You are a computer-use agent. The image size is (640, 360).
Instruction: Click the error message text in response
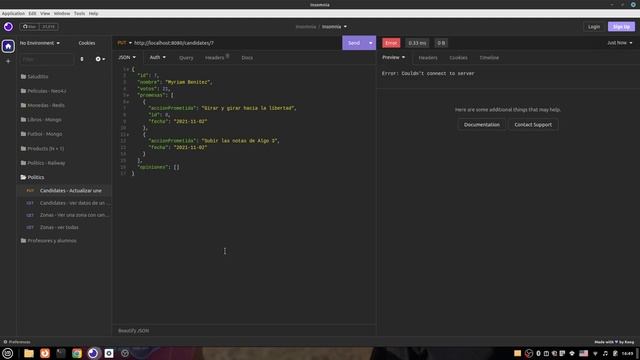(x=428, y=73)
